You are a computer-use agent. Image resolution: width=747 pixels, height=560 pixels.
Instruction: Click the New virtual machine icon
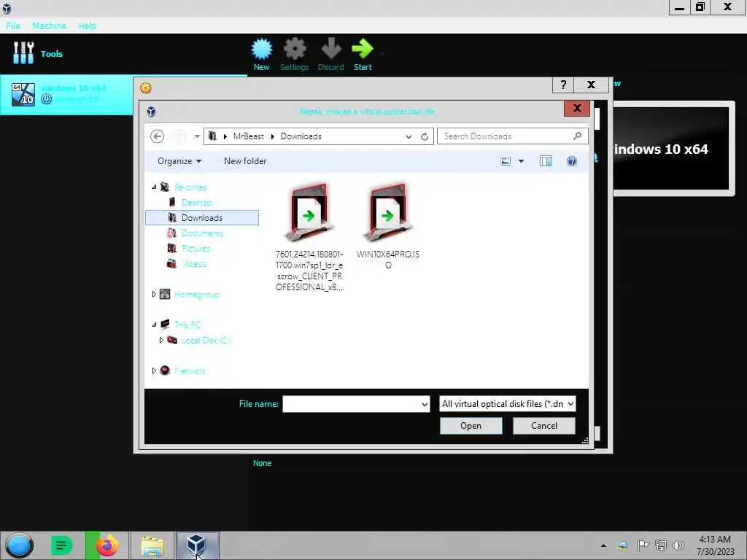(x=262, y=49)
